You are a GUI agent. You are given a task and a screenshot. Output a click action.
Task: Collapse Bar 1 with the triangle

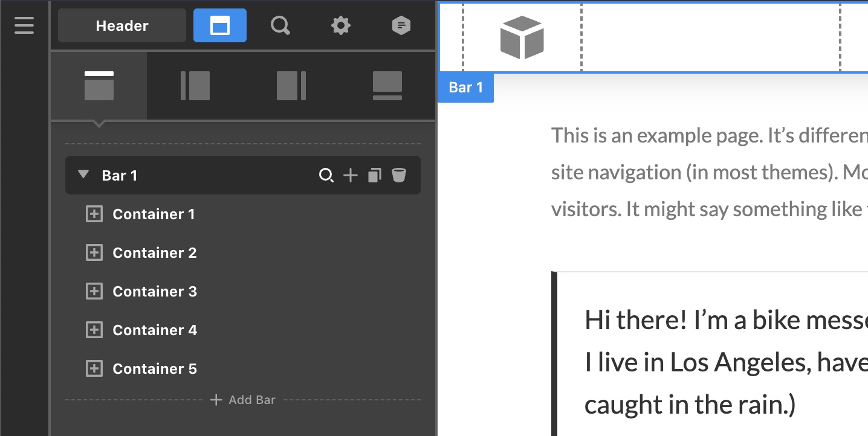(83, 175)
